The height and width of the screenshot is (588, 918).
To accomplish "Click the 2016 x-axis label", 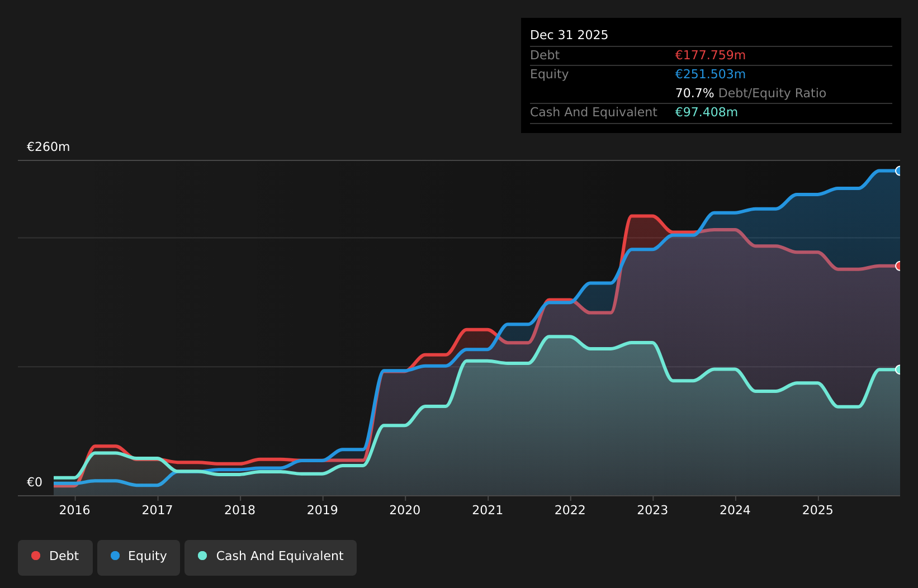I will click(x=75, y=510).
